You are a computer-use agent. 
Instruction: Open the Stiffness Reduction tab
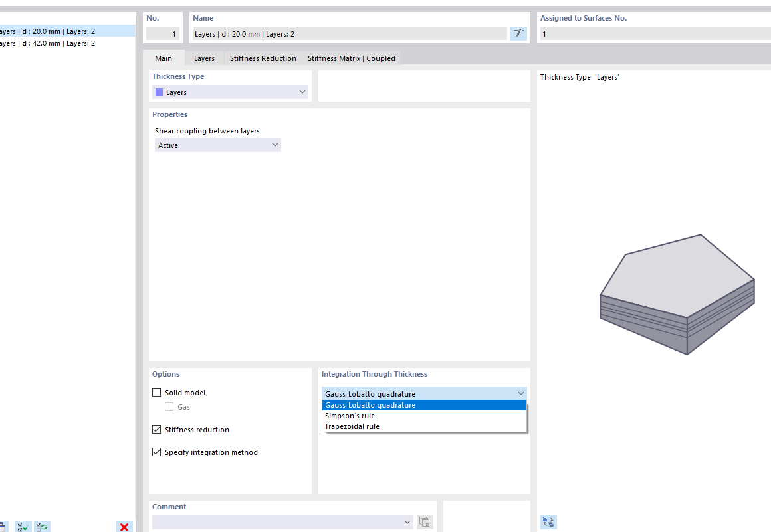tap(263, 58)
